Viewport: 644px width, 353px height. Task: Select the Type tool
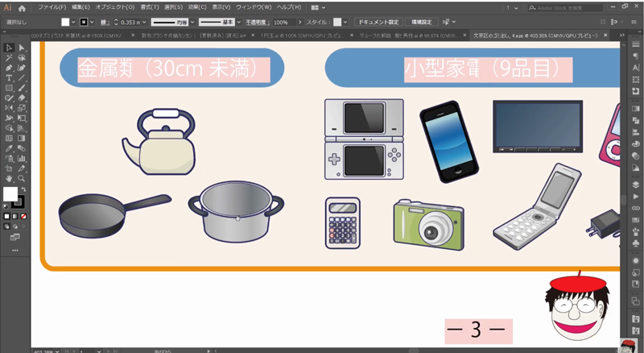[9, 77]
